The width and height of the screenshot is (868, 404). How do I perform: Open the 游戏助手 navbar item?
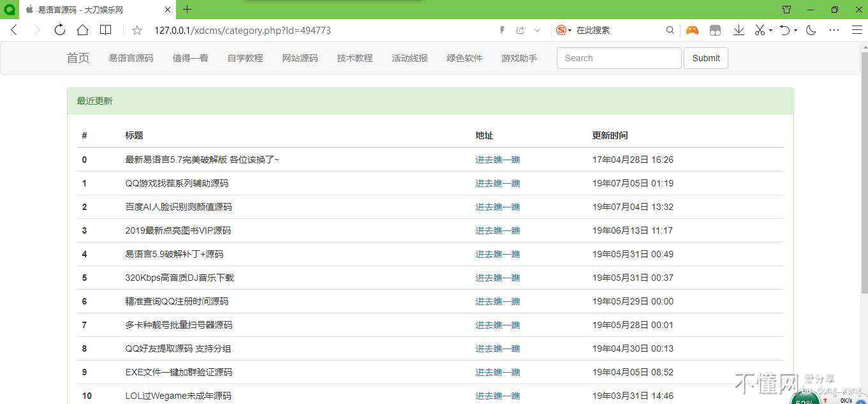point(519,58)
